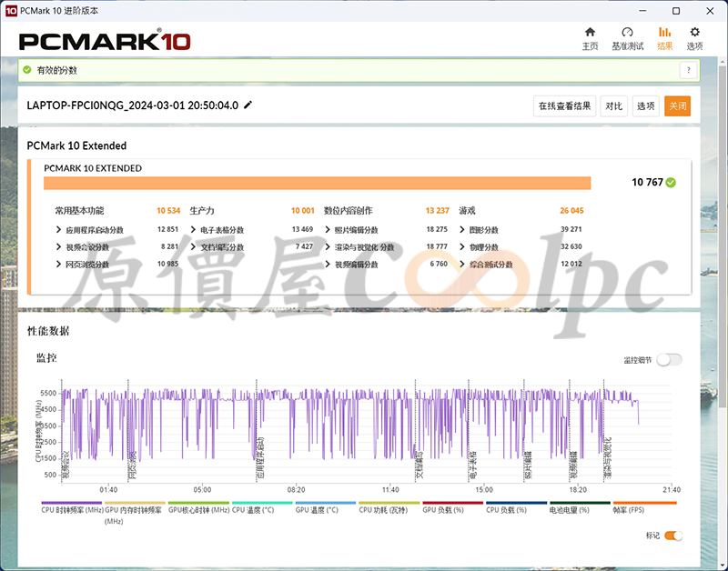This screenshot has height=571, width=728.
Task: Click the 电子表格 marker on the chart
Action: (472, 466)
